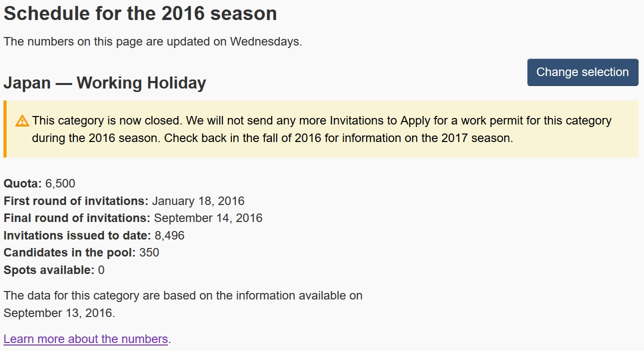The width and height of the screenshot is (644, 351).
Task: Click the Invitations issued to date label
Action: (77, 235)
